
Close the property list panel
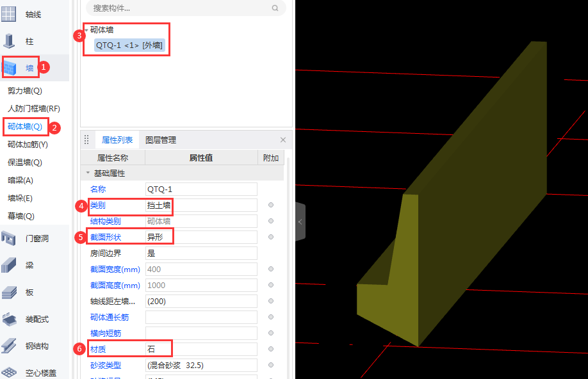click(x=283, y=140)
